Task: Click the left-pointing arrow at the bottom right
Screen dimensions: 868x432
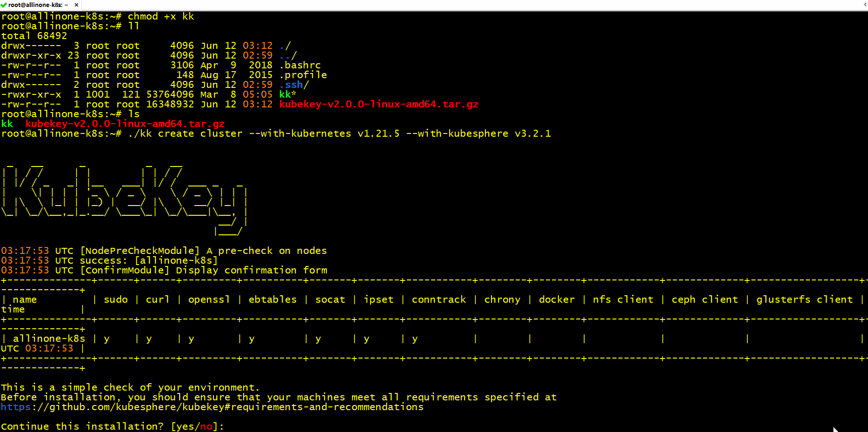Action: click(835, 427)
